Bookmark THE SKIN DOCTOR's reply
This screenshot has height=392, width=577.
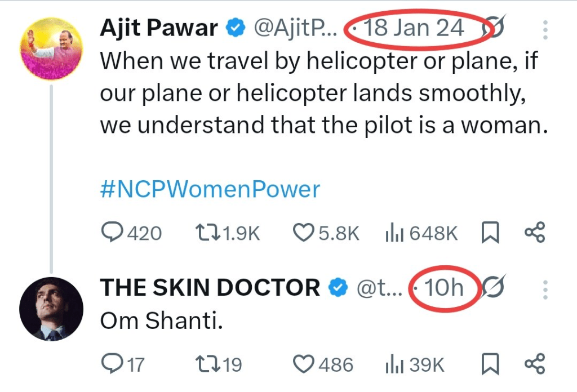pyautogui.click(x=490, y=365)
